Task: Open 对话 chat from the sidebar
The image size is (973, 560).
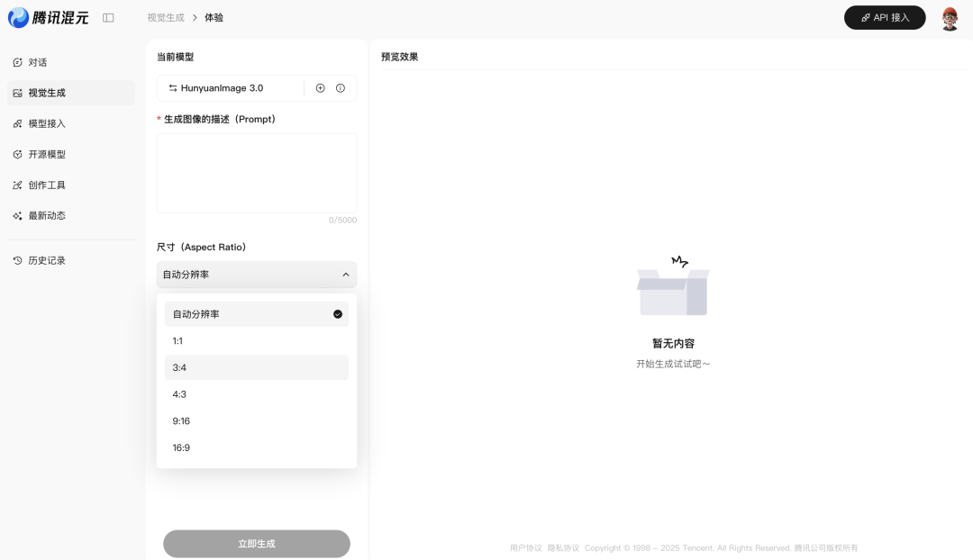Action: tap(38, 62)
